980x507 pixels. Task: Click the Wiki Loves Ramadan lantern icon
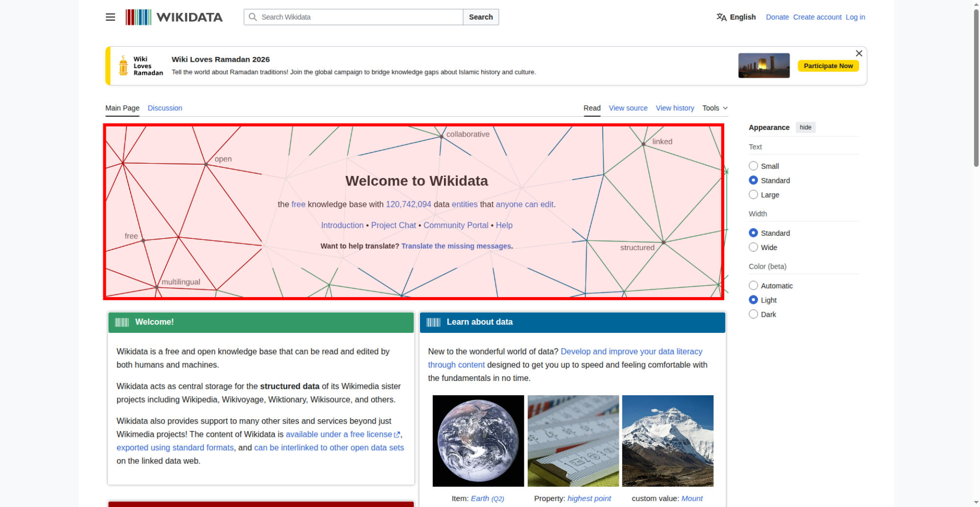[x=123, y=66]
